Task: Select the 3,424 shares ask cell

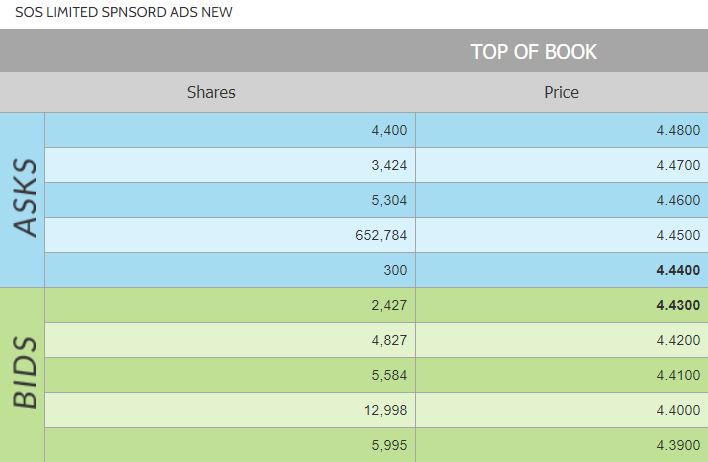Action: (x=388, y=165)
